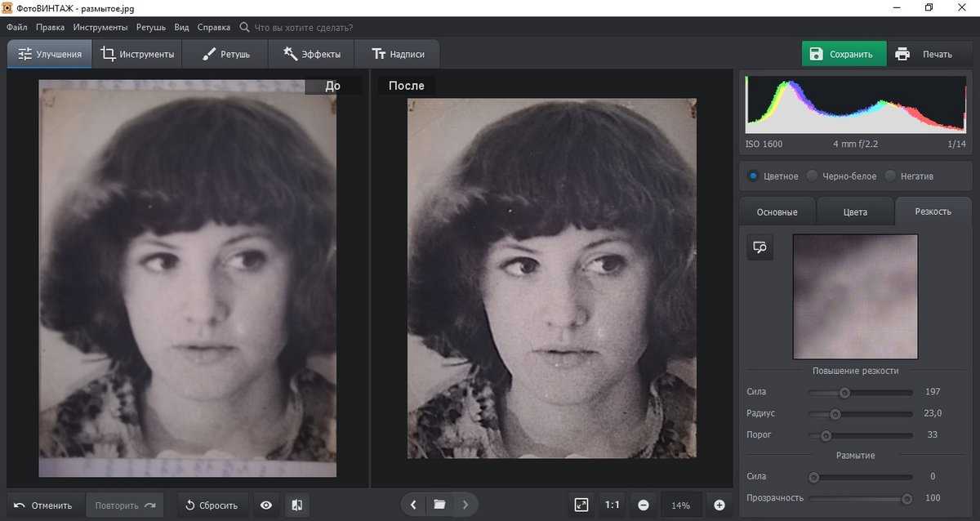
Task: Click the sharpness preview thumbnail
Action: pos(855,296)
